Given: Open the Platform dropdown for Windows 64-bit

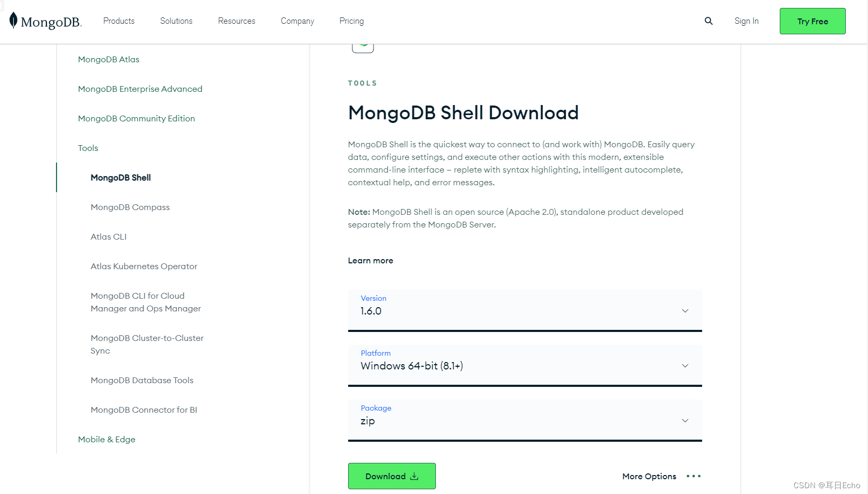Looking at the screenshot, I should coord(685,365).
